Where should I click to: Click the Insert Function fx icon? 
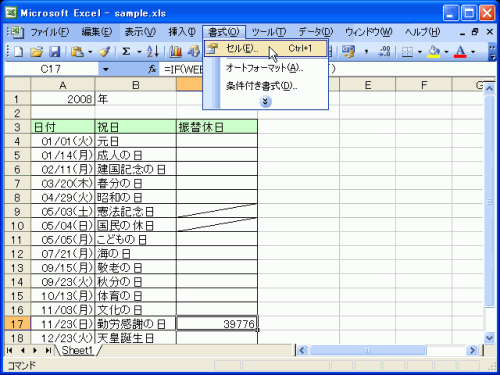152,69
